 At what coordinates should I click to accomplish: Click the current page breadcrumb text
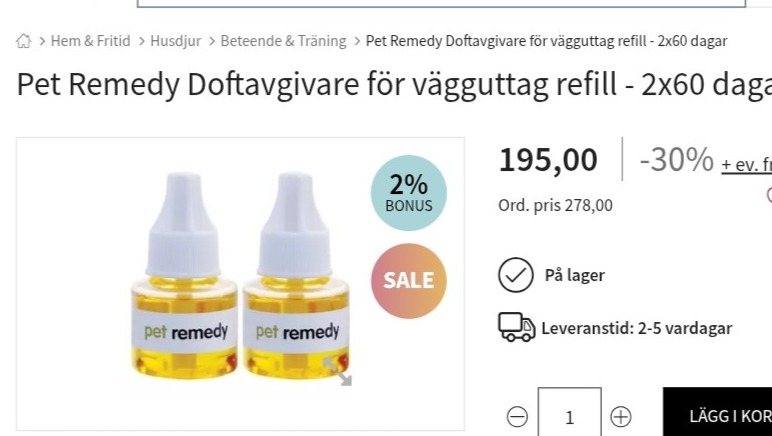click(x=547, y=41)
